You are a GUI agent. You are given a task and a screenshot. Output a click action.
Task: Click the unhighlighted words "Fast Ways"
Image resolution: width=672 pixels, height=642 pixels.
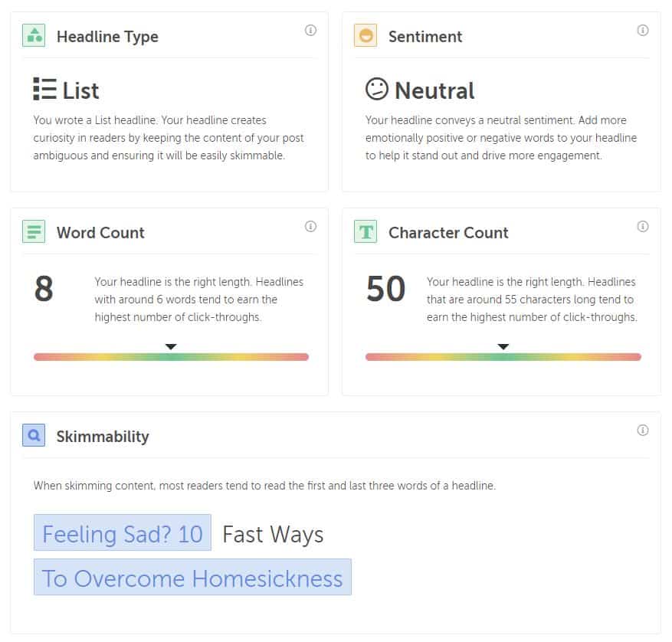pos(273,535)
